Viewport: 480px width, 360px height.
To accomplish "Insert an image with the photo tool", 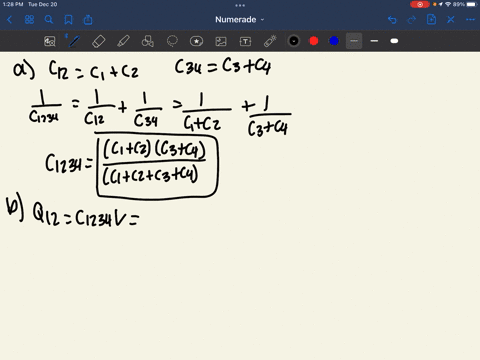I will pos(221,41).
